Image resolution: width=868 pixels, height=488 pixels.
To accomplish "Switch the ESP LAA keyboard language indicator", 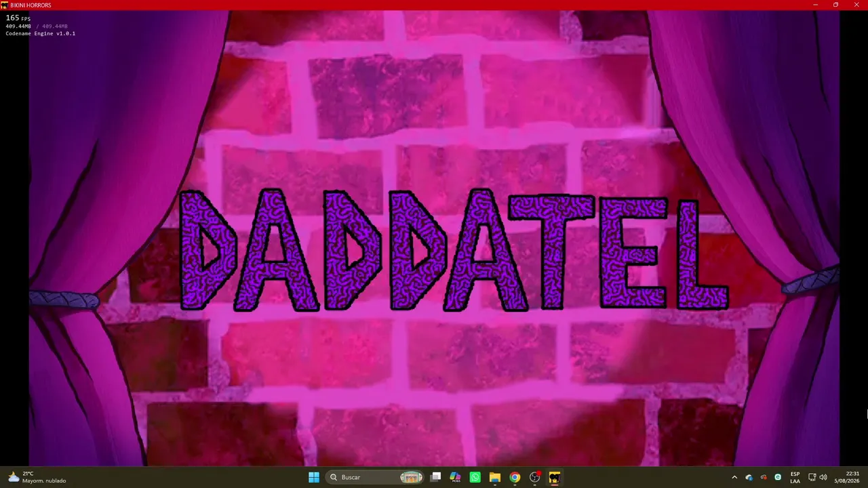I will pyautogui.click(x=795, y=477).
